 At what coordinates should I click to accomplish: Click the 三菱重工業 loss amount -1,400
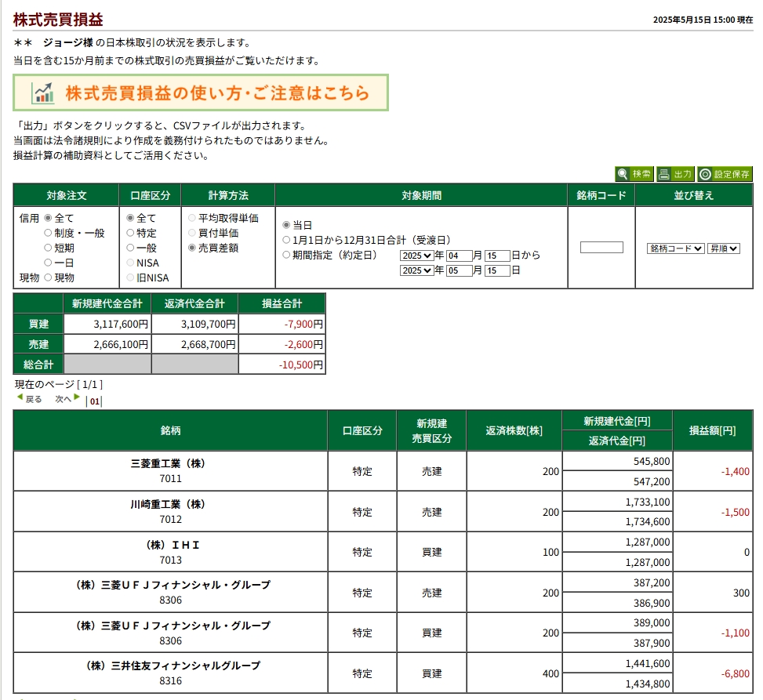pyautogui.click(x=736, y=471)
